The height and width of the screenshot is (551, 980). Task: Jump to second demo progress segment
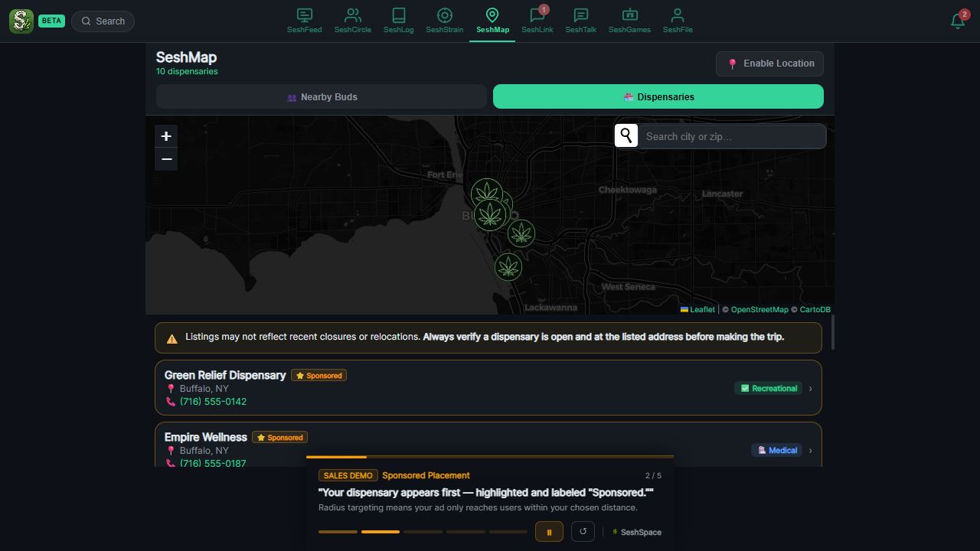[381, 531]
